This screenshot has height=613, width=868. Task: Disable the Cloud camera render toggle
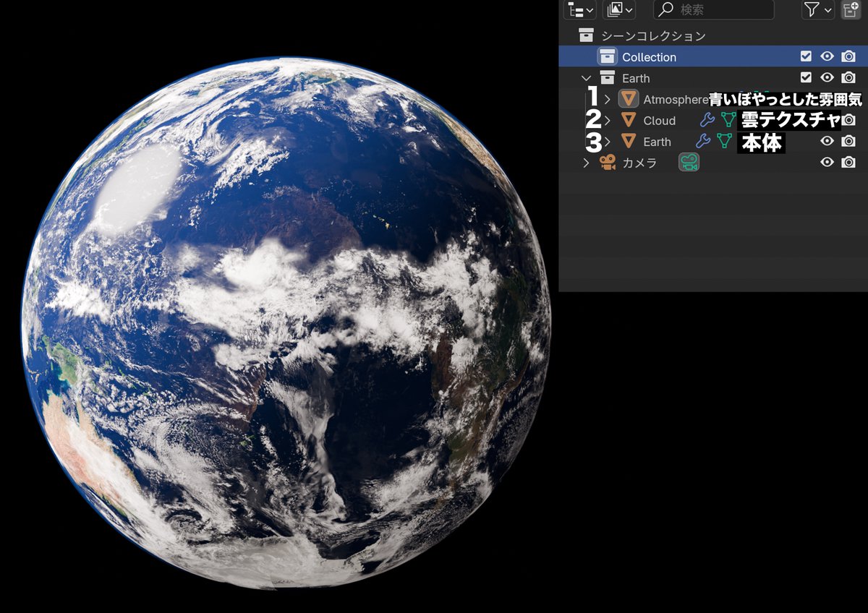848,120
